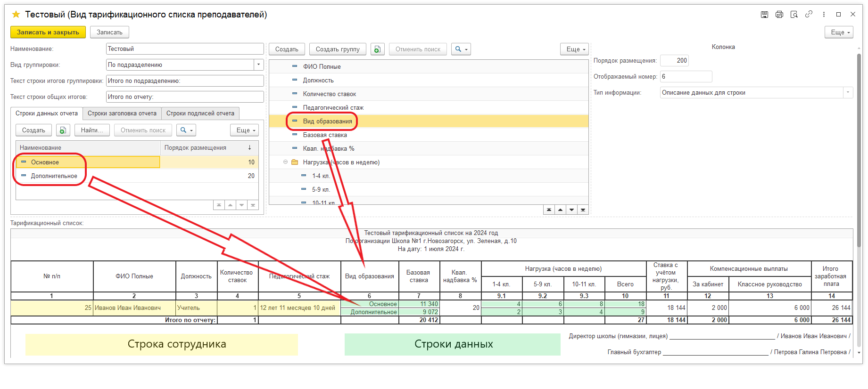Open the print preview icon in the title bar
The height and width of the screenshot is (389, 868).
click(794, 15)
